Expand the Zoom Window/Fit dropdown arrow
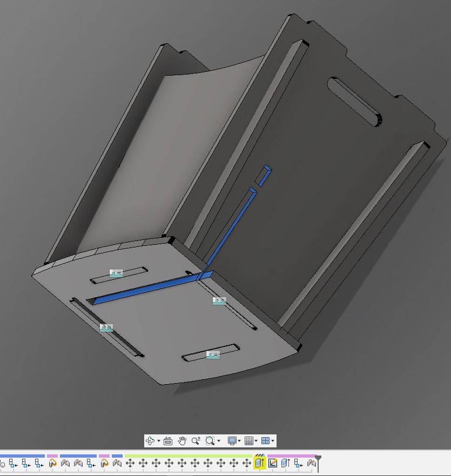Viewport: 451px width, 476px height. (218, 441)
